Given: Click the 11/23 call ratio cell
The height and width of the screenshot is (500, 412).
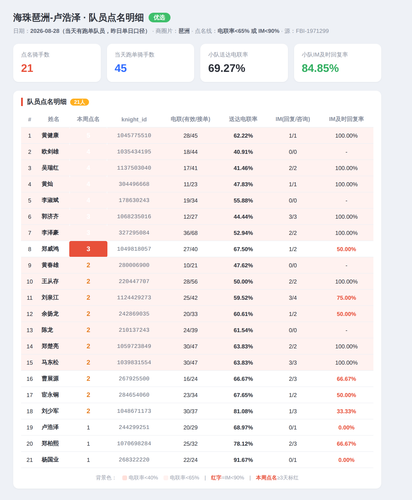Looking at the screenshot, I should tap(190, 184).
